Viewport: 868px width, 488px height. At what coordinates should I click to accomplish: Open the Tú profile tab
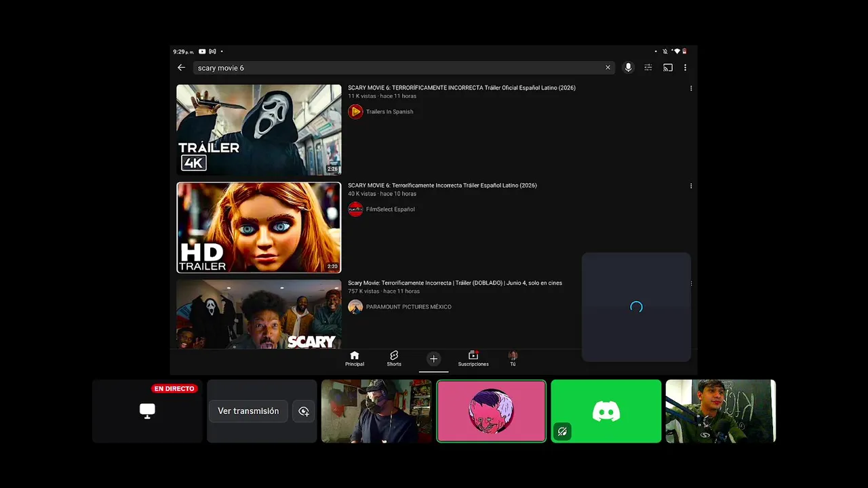click(513, 359)
